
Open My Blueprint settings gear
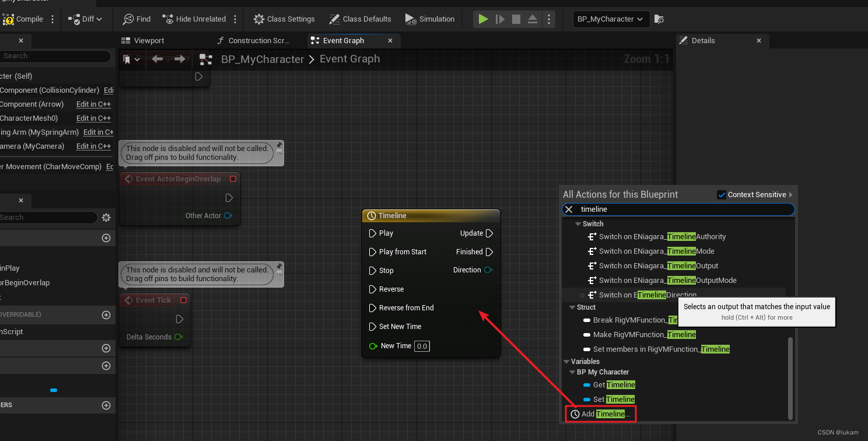click(x=106, y=218)
